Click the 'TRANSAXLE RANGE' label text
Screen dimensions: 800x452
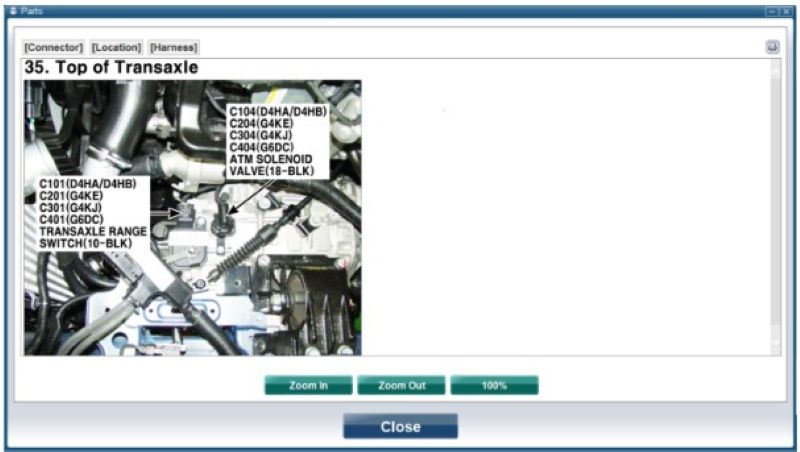point(93,231)
